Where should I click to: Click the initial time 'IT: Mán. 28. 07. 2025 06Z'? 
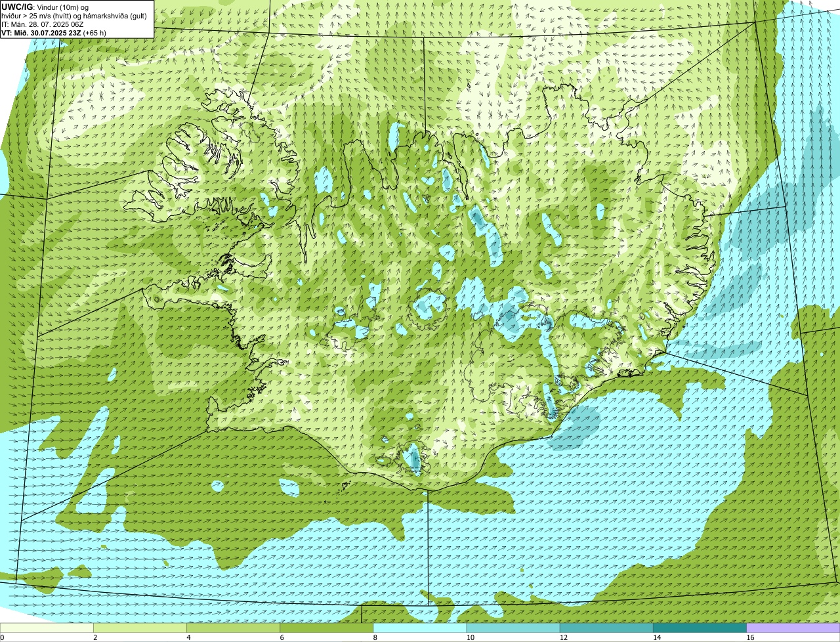tap(43, 24)
